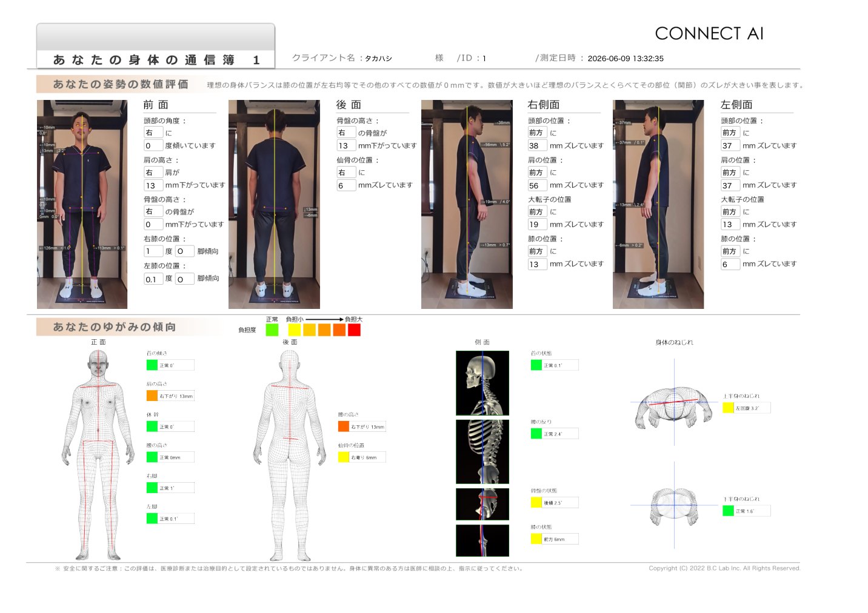
Task: Click the CONNECT AI logo
Action: (x=709, y=33)
